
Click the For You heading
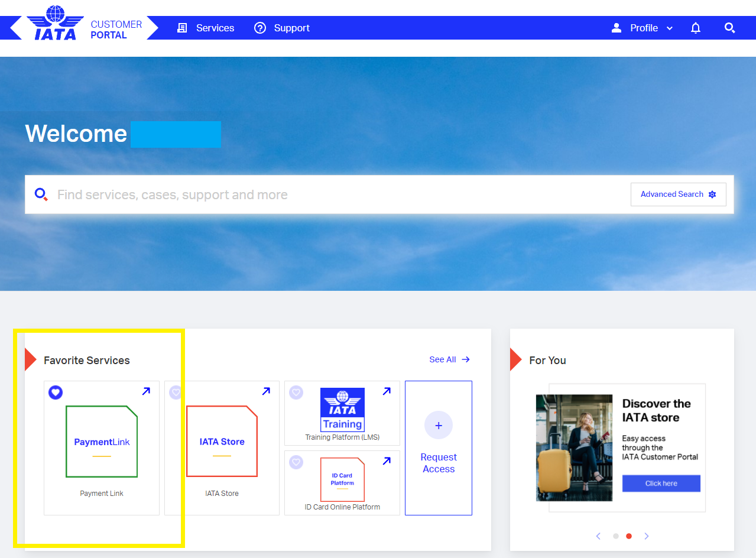[547, 360]
